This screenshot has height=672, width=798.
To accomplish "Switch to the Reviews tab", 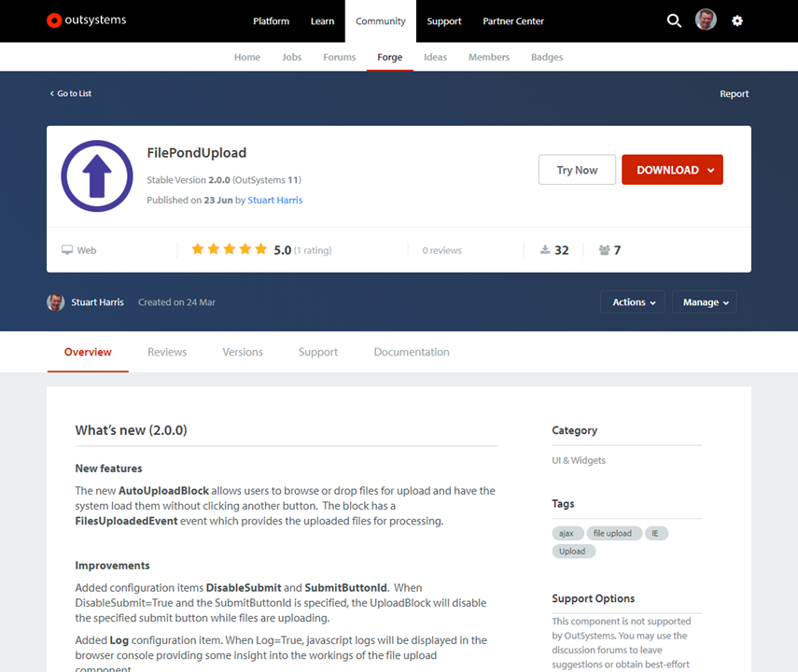I will [167, 352].
